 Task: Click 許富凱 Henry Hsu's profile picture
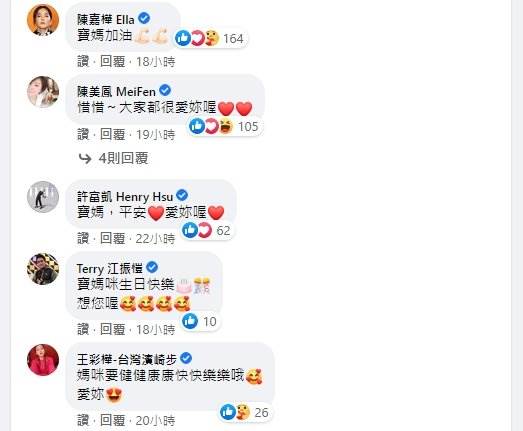click(43, 197)
